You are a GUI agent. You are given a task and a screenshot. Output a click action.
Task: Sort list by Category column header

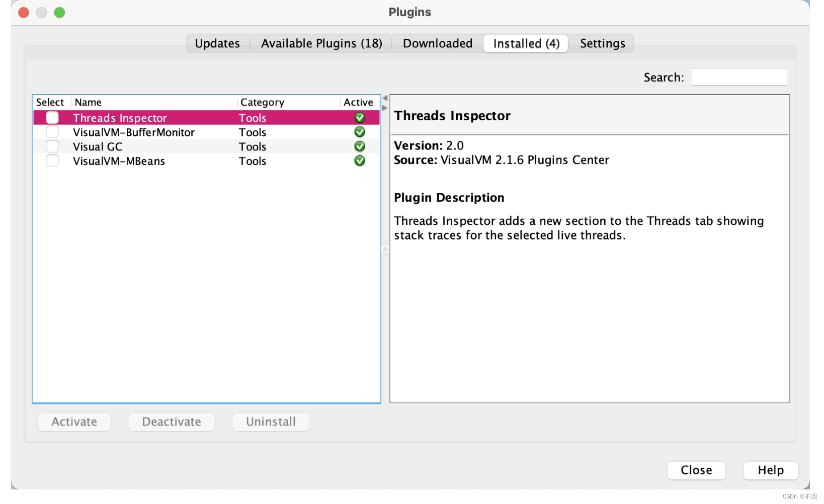pyautogui.click(x=289, y=103)
